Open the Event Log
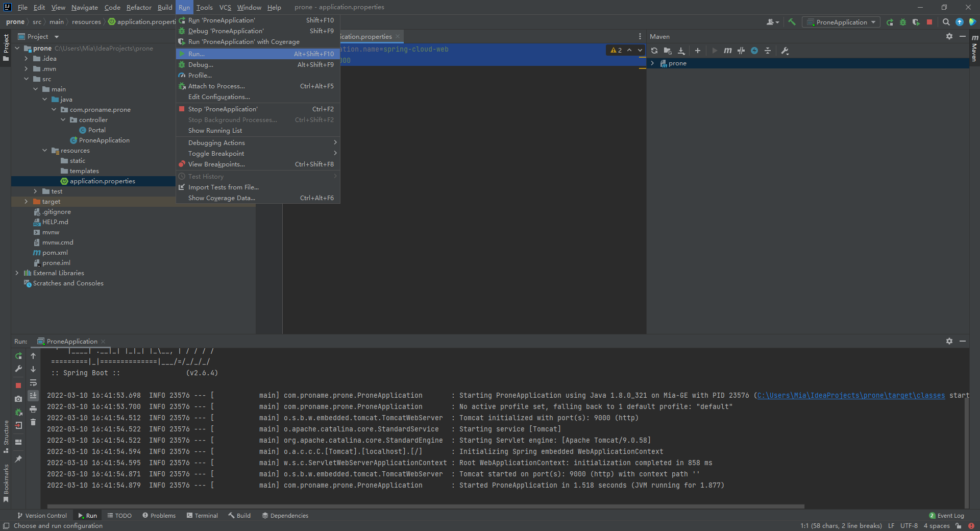 point(947,516)
